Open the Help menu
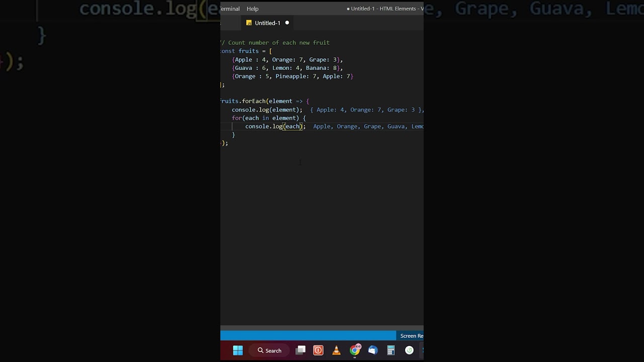The width and height of the screenshot is (644, 362). tap(253, 9)
